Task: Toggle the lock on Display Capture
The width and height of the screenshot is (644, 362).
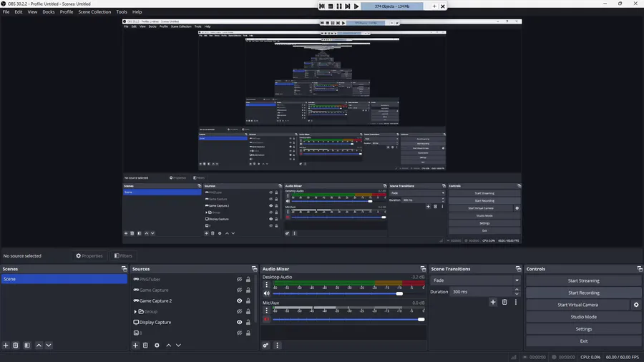Action: [x=248, y=322]
